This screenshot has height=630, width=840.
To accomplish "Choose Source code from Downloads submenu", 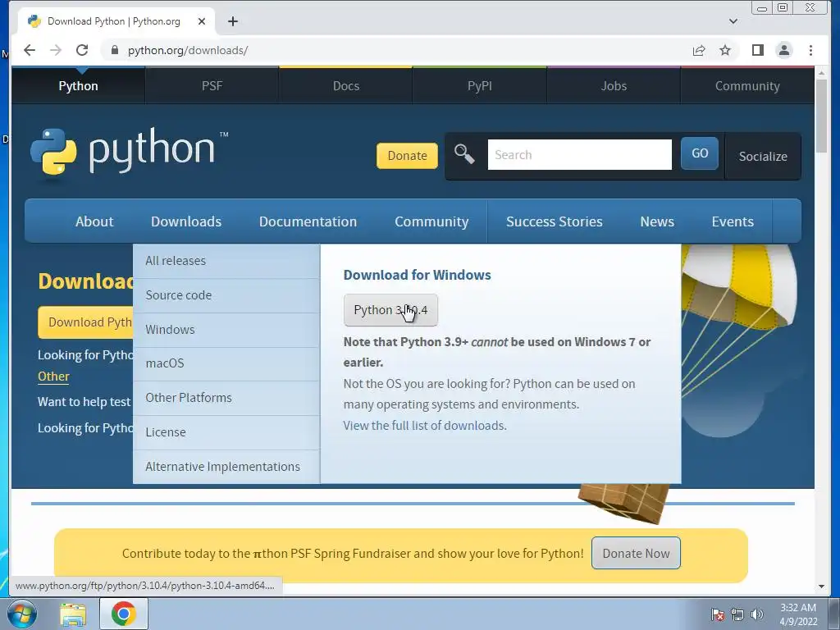I will (226, 295).
